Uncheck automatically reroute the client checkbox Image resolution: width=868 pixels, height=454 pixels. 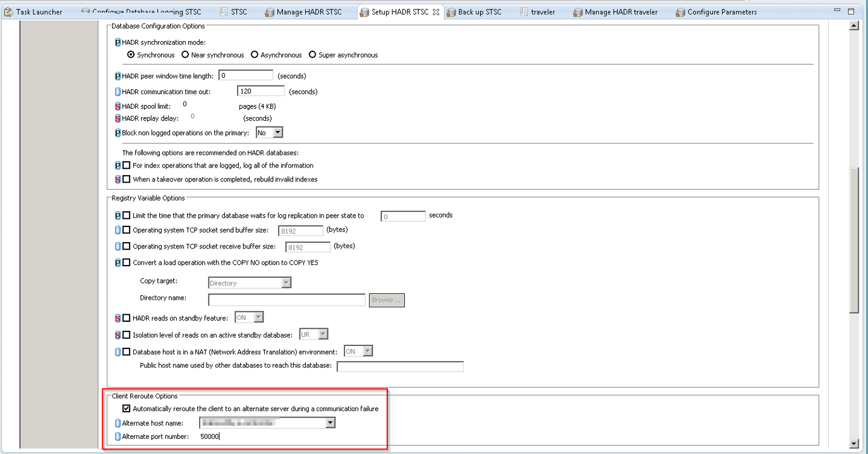tap(126, 408)
